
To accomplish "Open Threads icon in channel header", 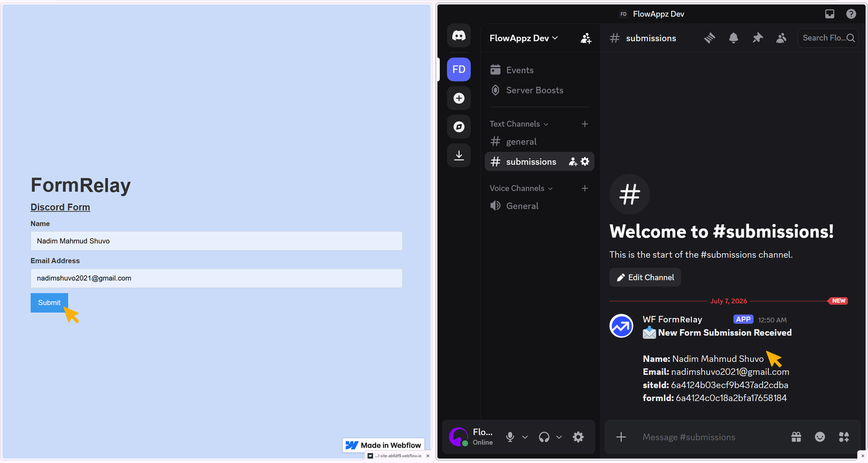I will (x=710, y=38).
